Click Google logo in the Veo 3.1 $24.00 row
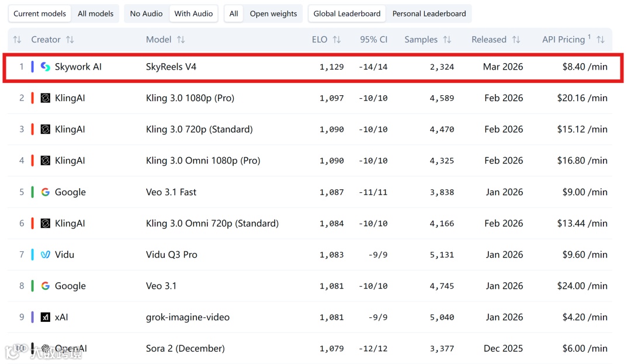The height and width of the screenshot is (364, 631). pos(46,286)
